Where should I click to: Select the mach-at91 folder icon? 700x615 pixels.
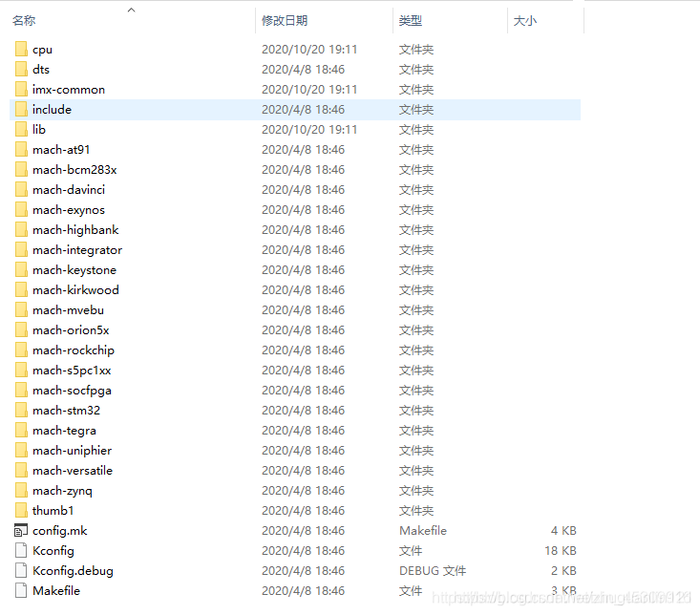click(x=21, y=150)
